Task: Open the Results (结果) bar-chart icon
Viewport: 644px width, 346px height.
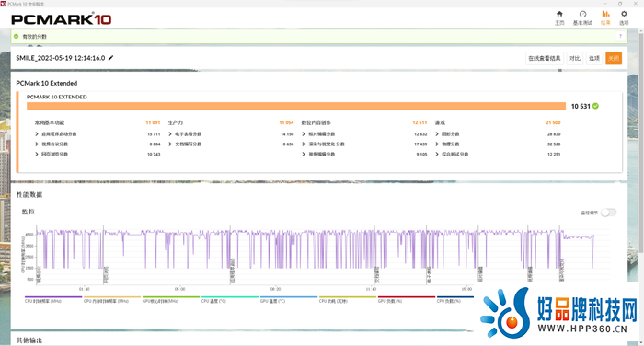Action: pos(605,14)
